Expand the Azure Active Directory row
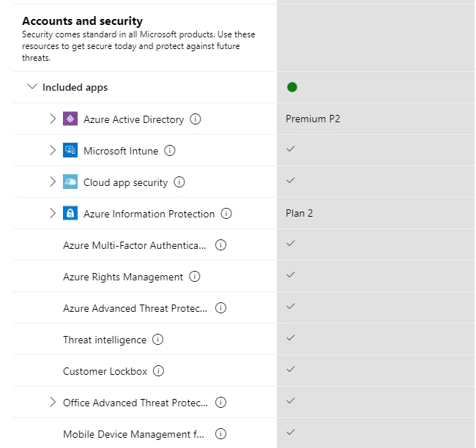The width and height of the screenshot is (476, 448). tap(53, 119)
